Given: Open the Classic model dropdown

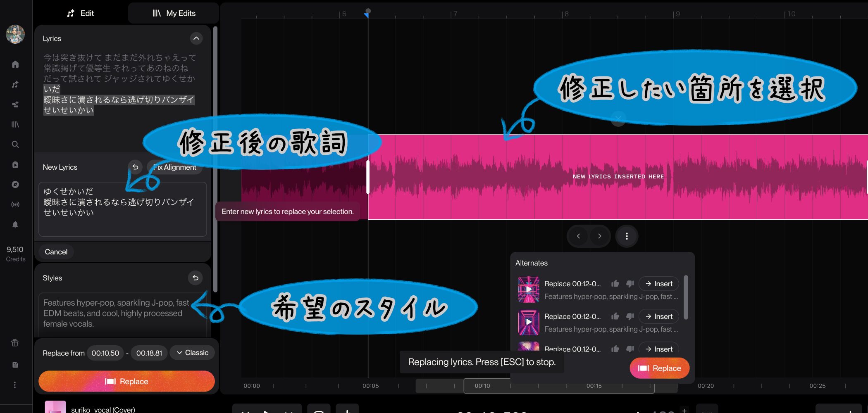Looking at the screenshot, I should pos(192,353).
